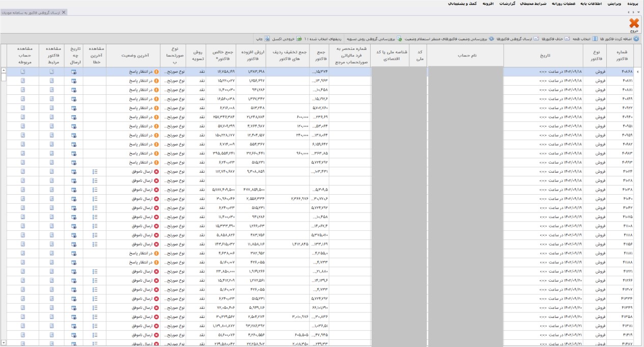The image size is (644, 347).
Task: Open related account for invoice ۴۰۸۸۱
Action: [22, 90]
